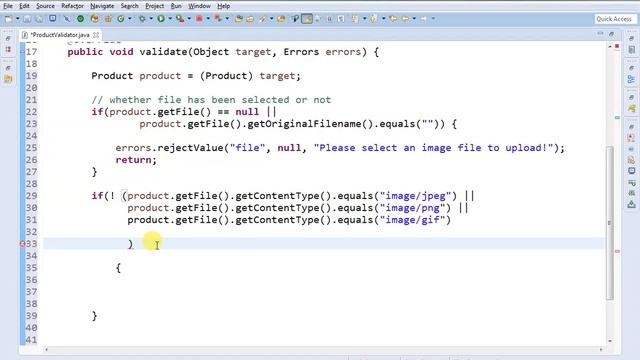Click the error mark on overview ruler near line 33
This screenshot has width=640, height=360.
point(617,251)
